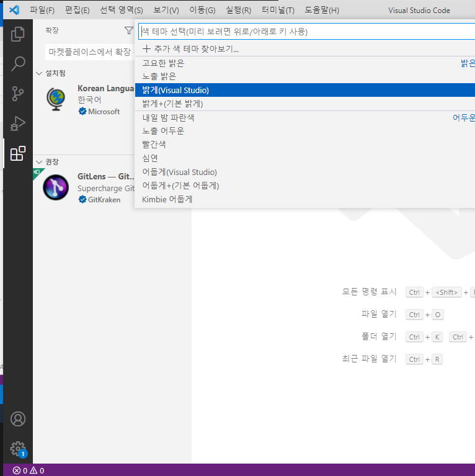Screen dimensions: 475x476
Task: Choose 추가 색 테마 찾아보기 option
Action: [305, 49]
